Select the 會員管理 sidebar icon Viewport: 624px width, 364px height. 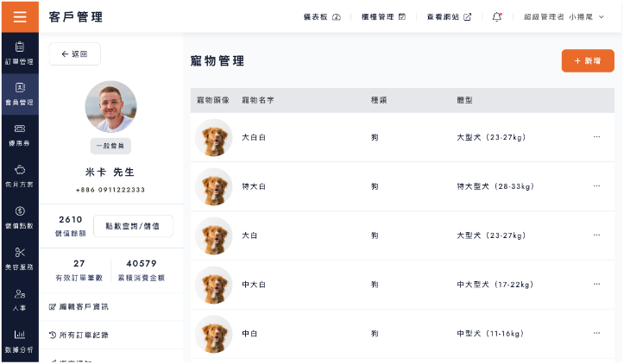click(x=20, y=94)
